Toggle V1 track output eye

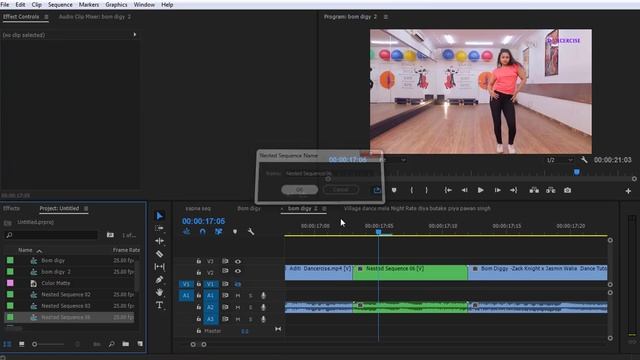[238, 284]
